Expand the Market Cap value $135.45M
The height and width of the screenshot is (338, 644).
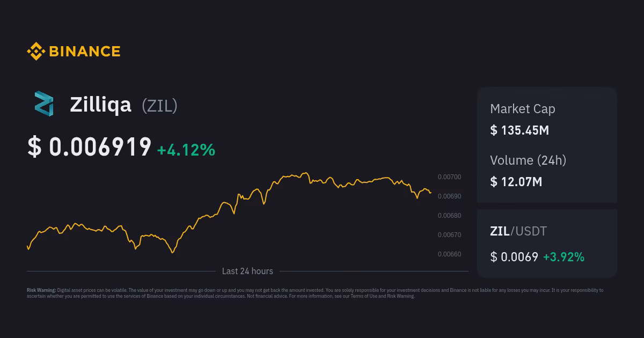click(519, 130)
